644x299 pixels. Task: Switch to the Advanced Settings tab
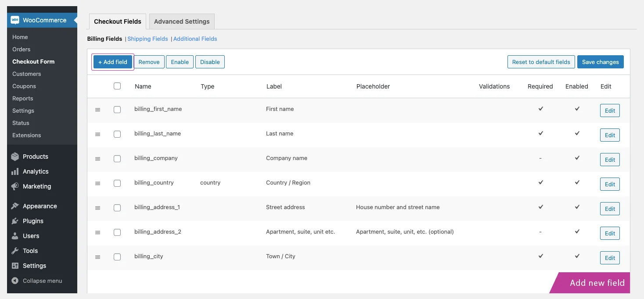181,21
